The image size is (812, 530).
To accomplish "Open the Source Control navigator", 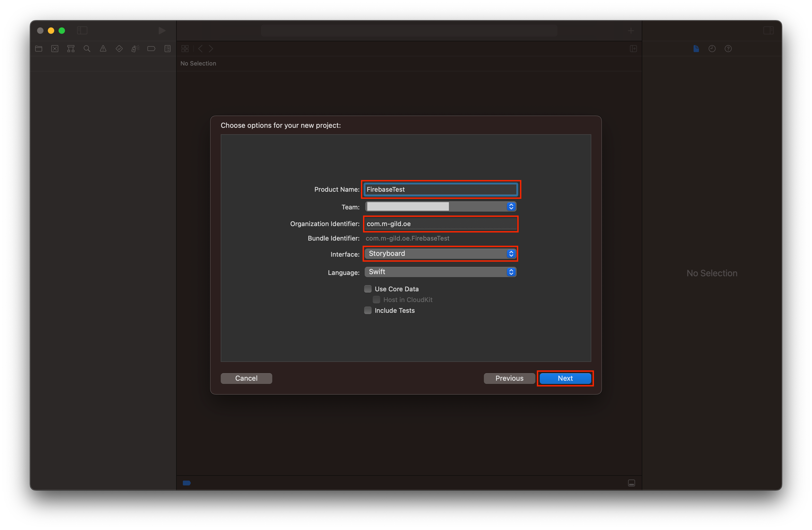I will pyautogui.click(x=55, y=49).
